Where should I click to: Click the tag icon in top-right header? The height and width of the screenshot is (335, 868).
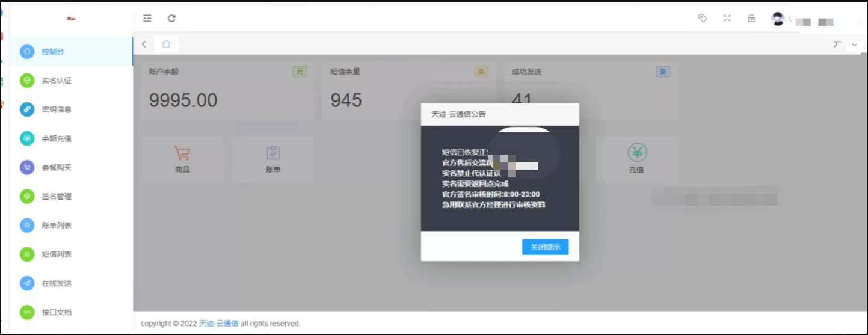click(703, 19)
